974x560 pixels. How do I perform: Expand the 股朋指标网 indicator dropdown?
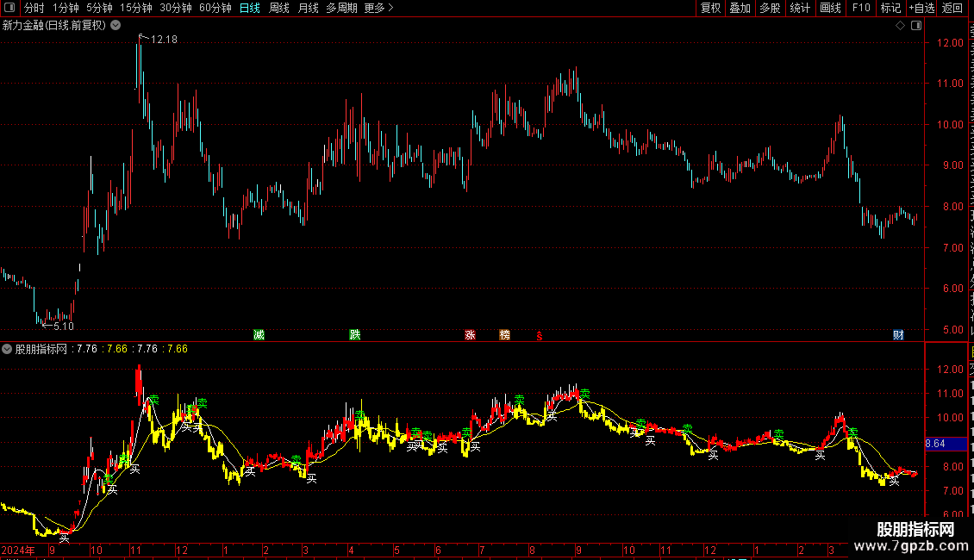pyautogui.click(x=7, y=349)
